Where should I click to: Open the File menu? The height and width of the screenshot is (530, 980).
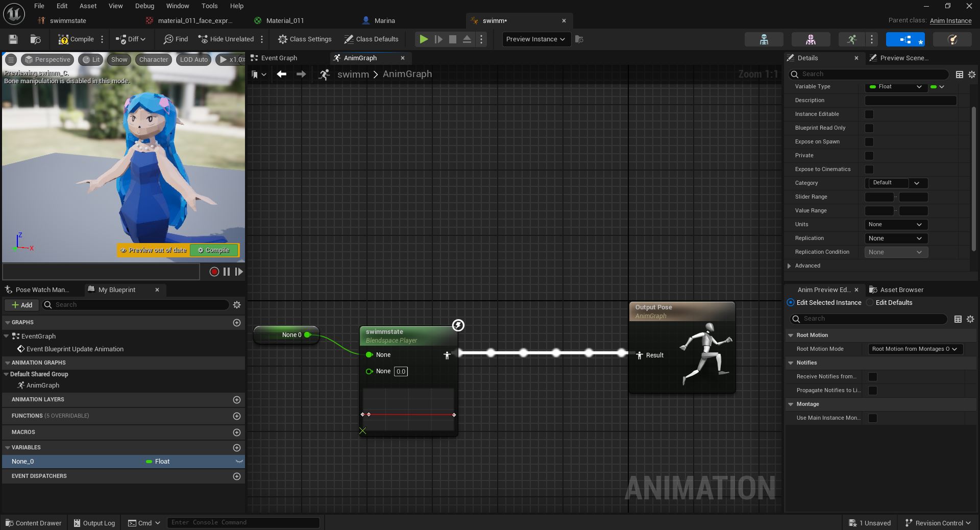pos(39,6)
